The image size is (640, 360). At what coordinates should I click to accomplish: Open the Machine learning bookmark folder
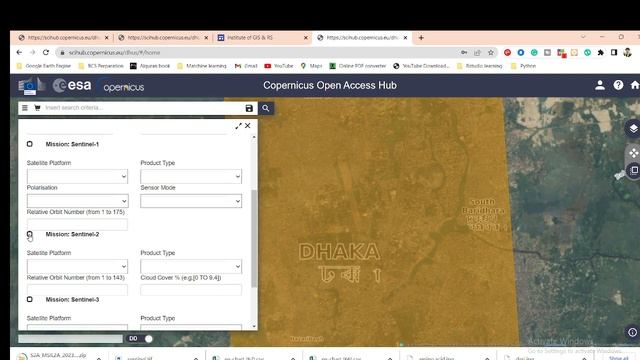click(x=202, y=66)
